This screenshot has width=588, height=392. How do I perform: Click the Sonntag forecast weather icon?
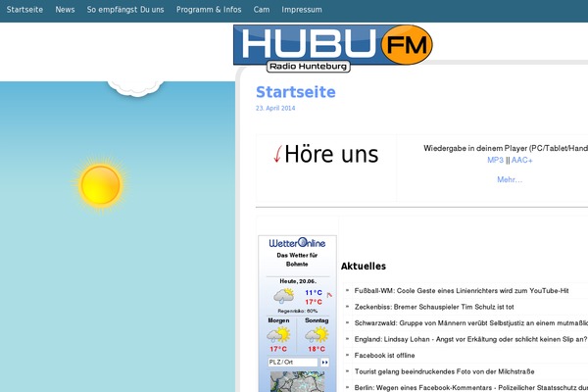click(x=317, y=334)
